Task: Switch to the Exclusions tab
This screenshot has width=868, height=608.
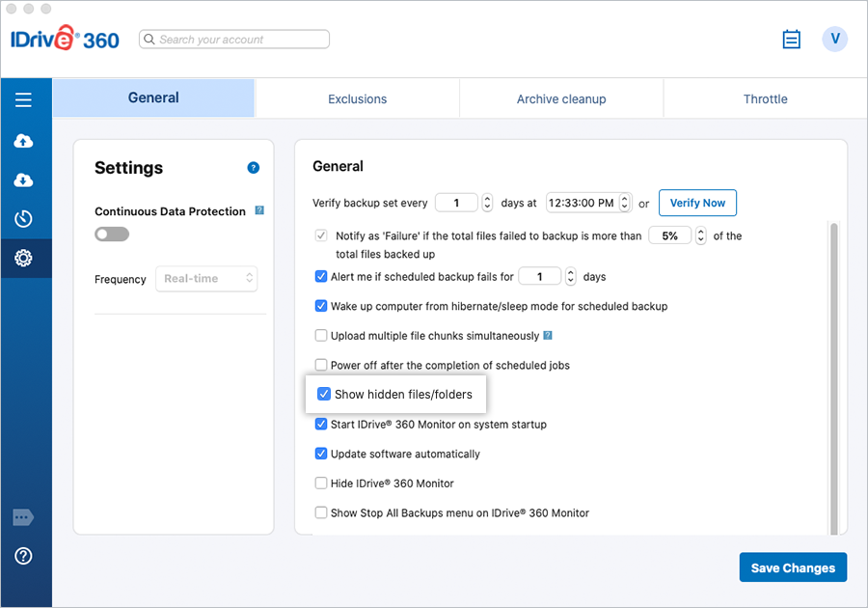Action: click(x=357, y=99)
